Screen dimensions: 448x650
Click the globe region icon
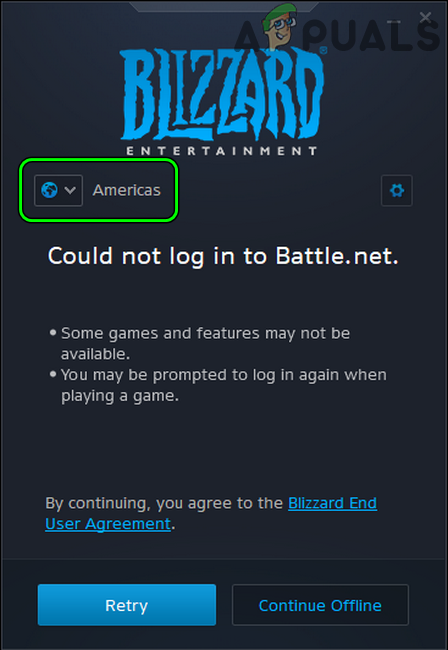[49, 190]
